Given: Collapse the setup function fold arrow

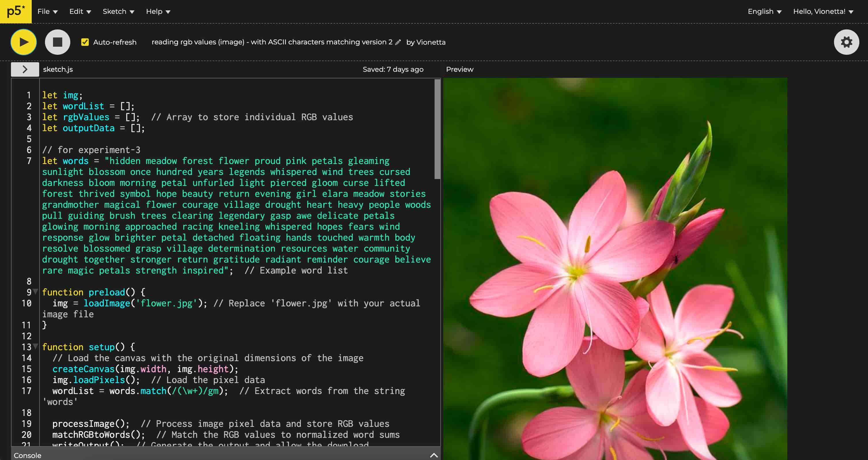Looking at the screenshot, I should point(35,346).
